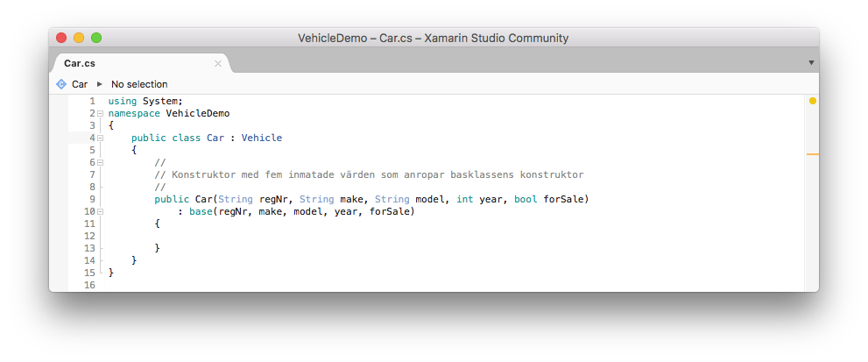Click 'System' on line 1
868x362 pixels.
160,102
